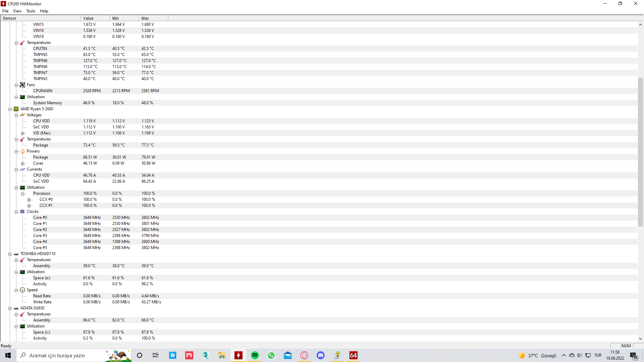Collapse the Processor utilization node

coord(22,194)
